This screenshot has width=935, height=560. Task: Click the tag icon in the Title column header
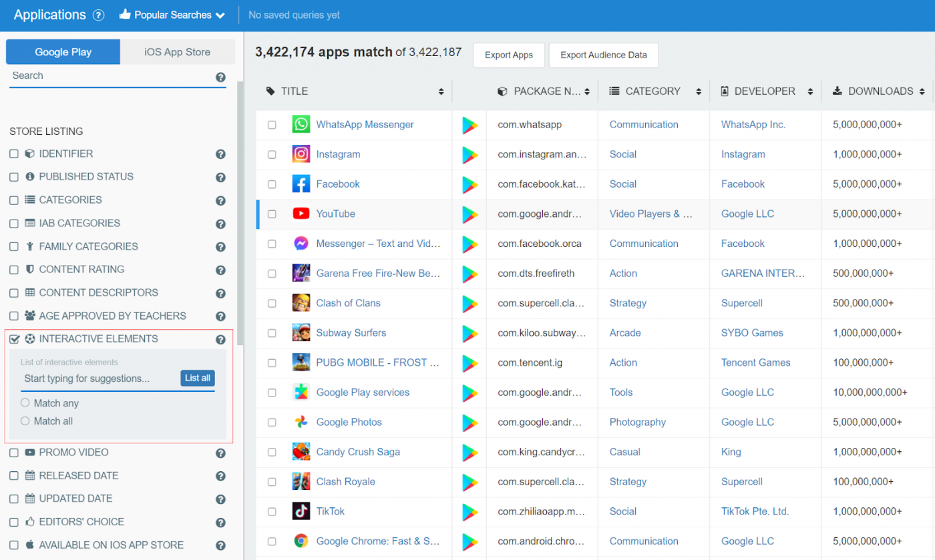point(270,91)
